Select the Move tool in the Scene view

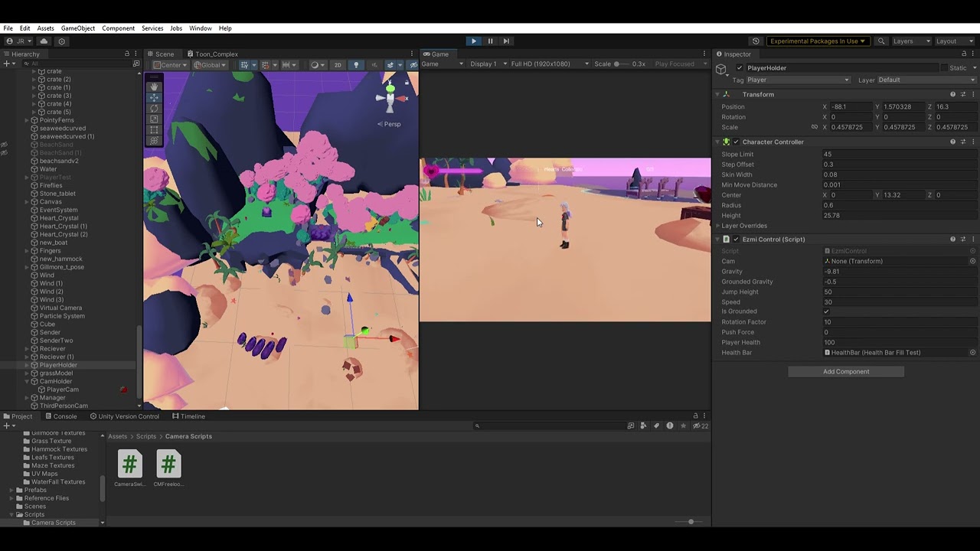tap(153, 97)
